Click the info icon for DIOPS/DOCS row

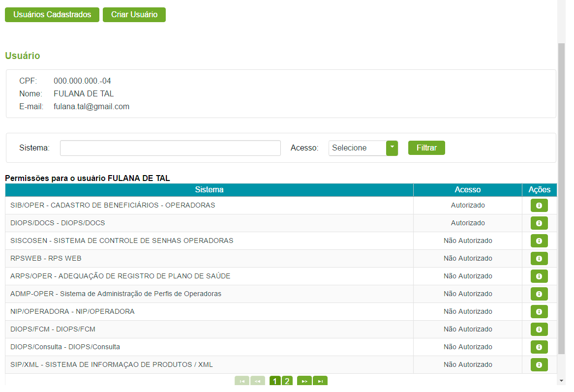[539, 223]
